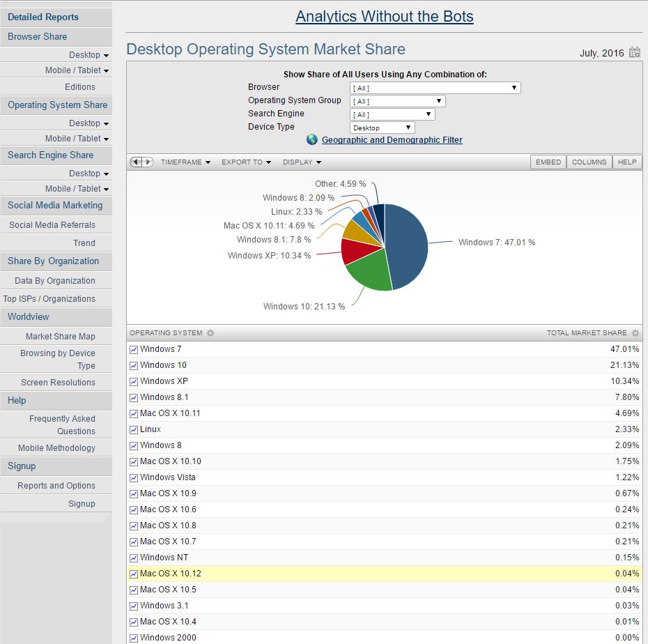The width and height of the screenshot is (648, 644).
Task: Open Operating System Share in sidebar
Action: pyautogui.click(x=57, y=105)
